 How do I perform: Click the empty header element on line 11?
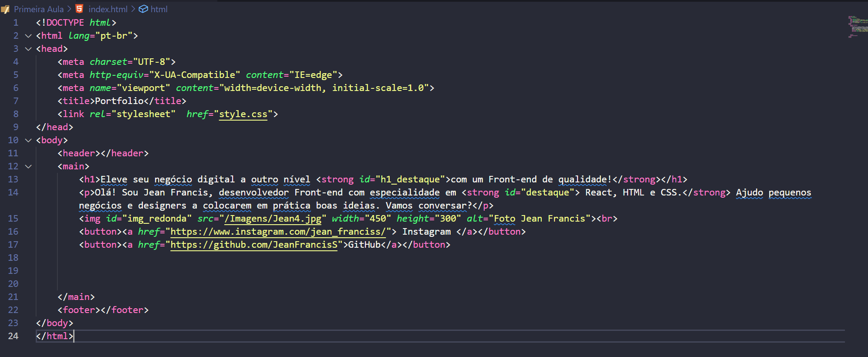103,153
